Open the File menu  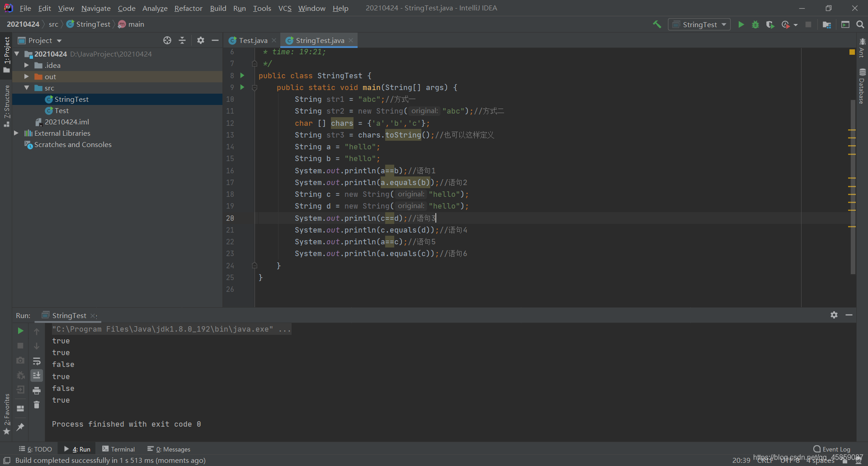(25, 8)
